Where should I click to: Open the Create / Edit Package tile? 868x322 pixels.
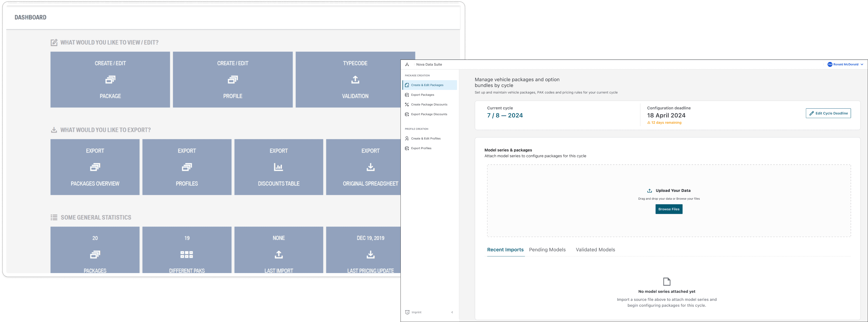(110, 80)
